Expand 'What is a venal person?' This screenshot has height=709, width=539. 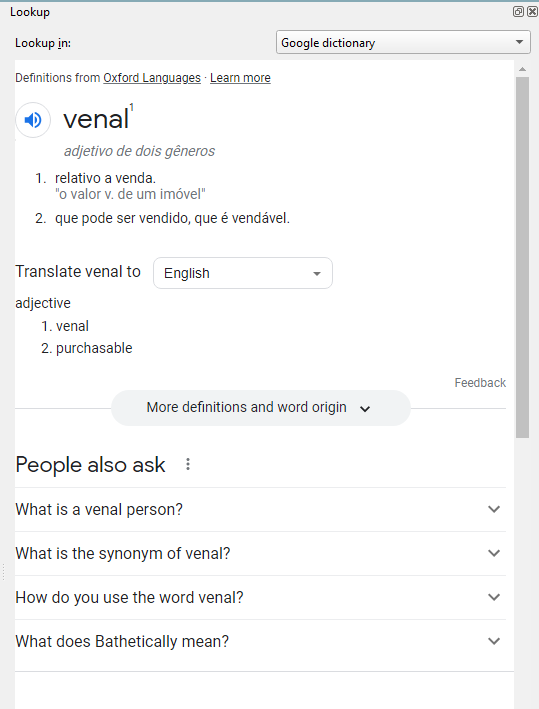point(260,509)
